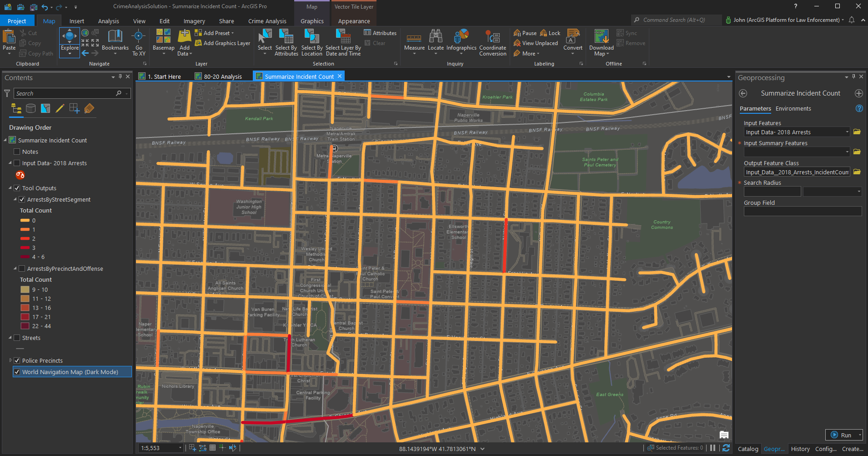Collapse the Tool Outputs group
The image size is (868, 456).
(x=10, y=187)
